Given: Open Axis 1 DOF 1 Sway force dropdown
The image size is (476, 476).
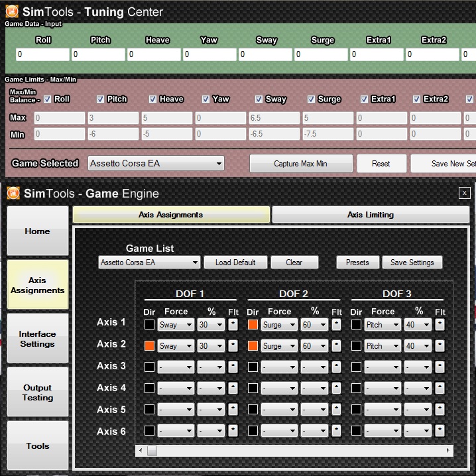Looking at the screenshot, I should point(176,325).
